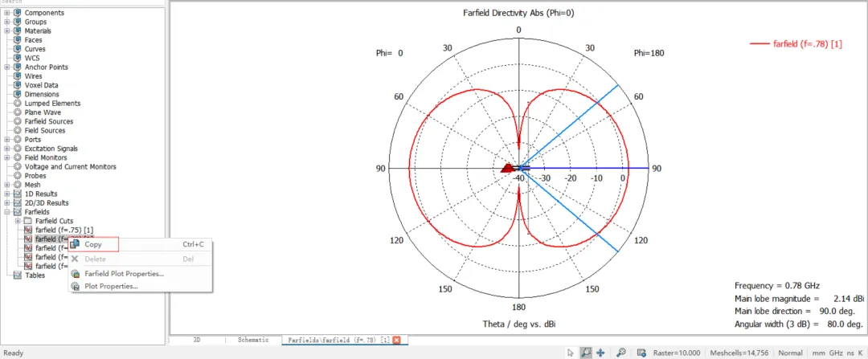
Task: Expand the 1D Results node
Action: coord(6,194)
